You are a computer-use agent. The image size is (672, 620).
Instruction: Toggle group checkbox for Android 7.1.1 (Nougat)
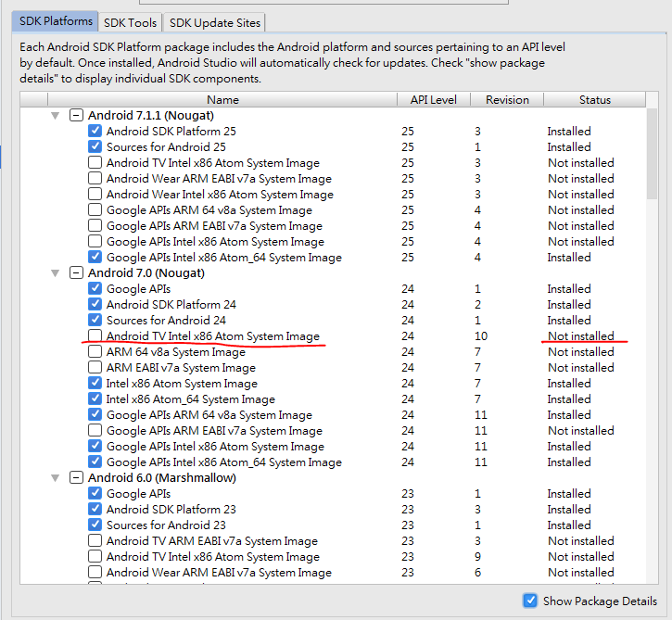pyautogui.click(x=76, y=115)
